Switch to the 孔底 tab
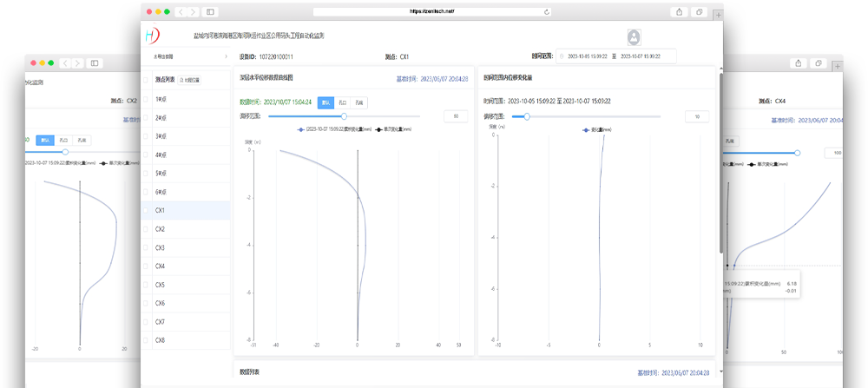 coord(359,102)
